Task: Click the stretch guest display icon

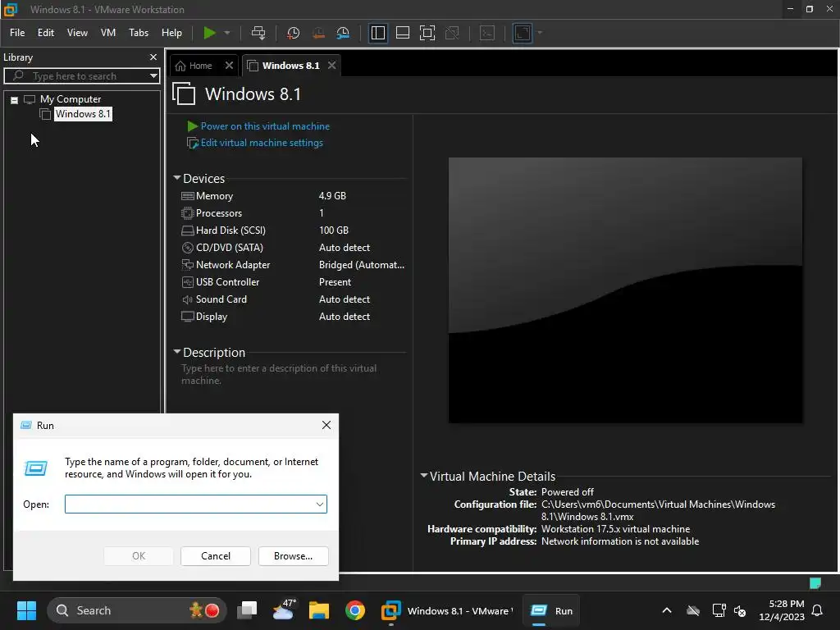Action: click(x=523, y=33)
